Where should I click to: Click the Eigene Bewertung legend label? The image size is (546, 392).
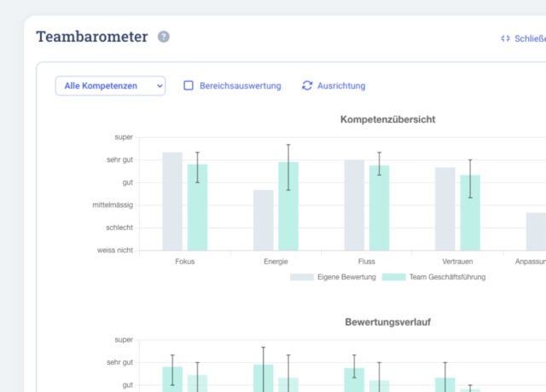[346, 277]
